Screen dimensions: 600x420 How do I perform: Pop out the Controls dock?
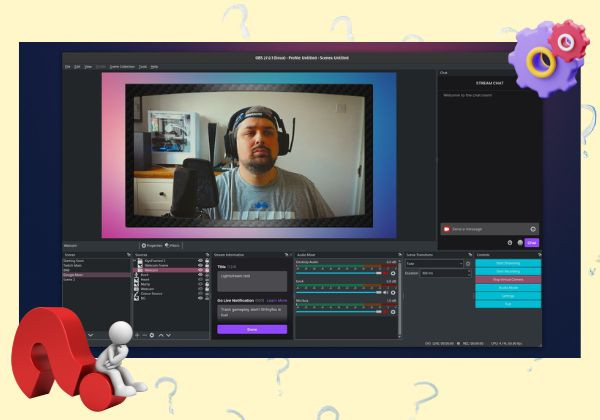point(539,254)
